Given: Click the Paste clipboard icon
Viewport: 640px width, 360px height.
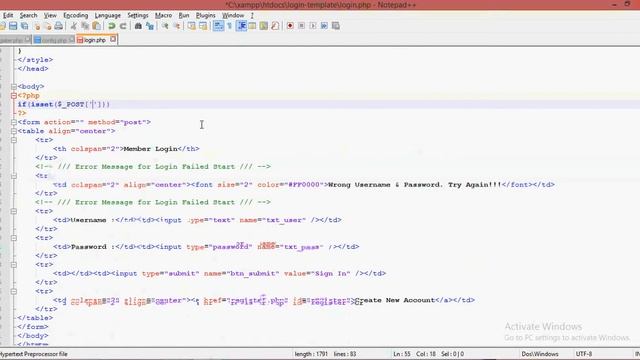Looking at the screenshot, I should coord(97,26).
